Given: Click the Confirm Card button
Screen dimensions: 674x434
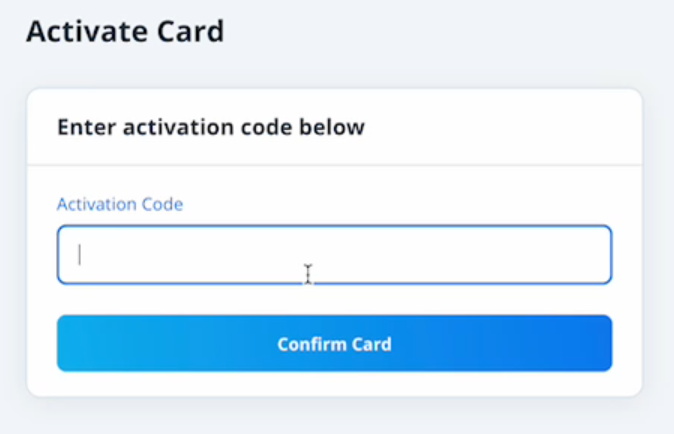Looking at the screenshot, I should pos(334,344).
